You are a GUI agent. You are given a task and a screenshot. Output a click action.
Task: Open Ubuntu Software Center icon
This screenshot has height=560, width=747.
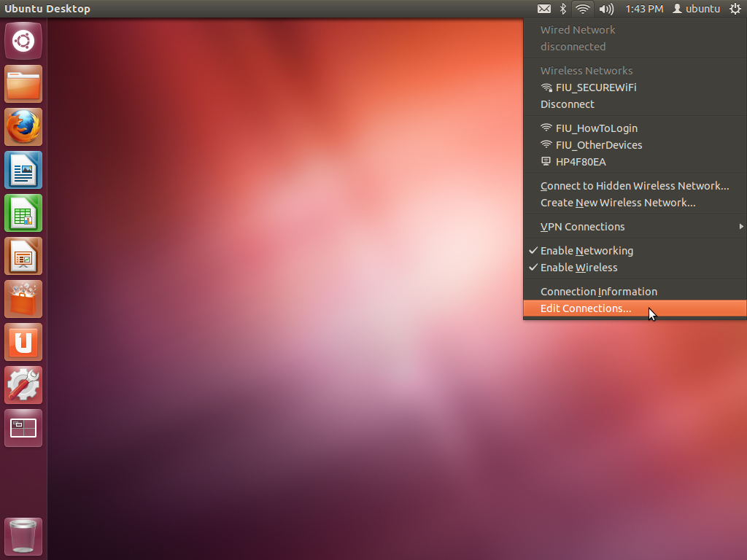pyautogui.click(x=23, y=299)
